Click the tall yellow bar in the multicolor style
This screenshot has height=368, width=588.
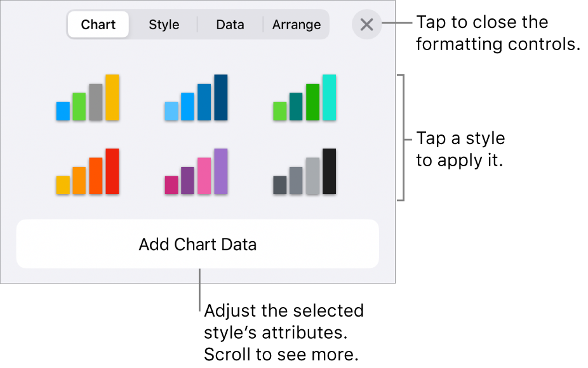pyautogui.click(x=112, y=97)
